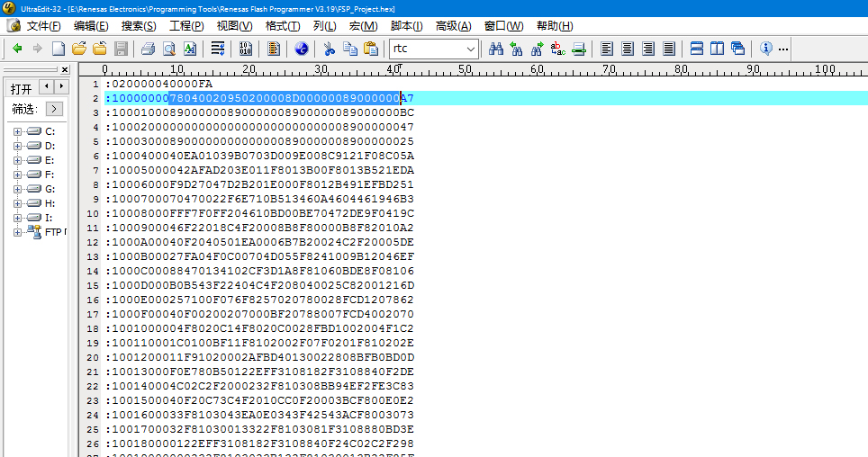
Task: Open a file with the folder icon
Action: click(x=79, y=49)
